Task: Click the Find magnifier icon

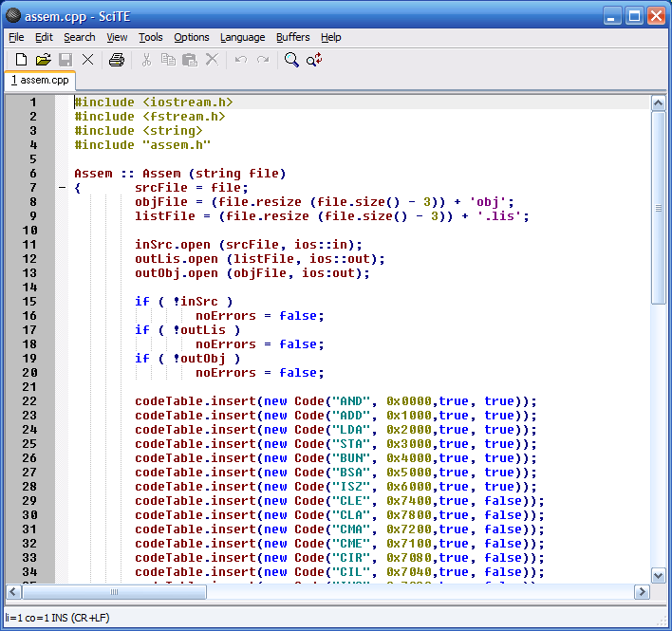Action: 291,60
